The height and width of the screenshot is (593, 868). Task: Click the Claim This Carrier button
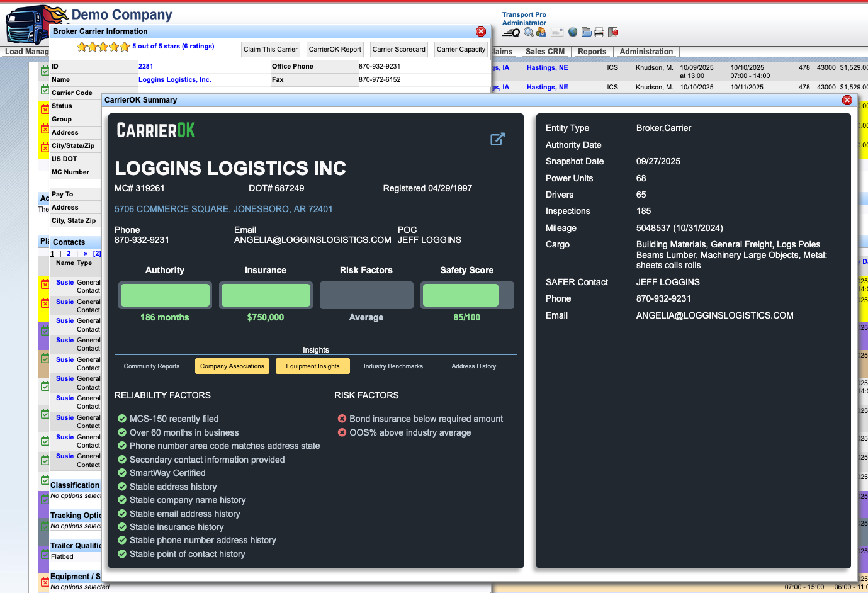[x=271, y=49]
